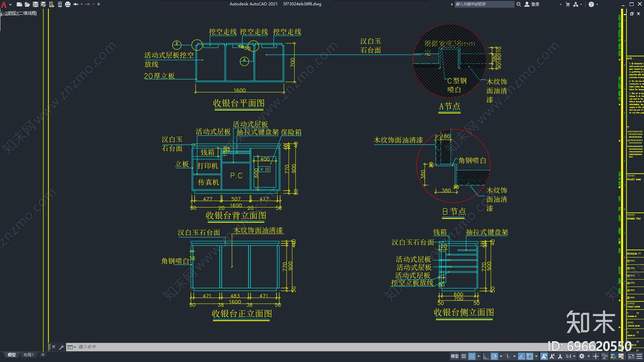Image resolution: width=644 pixels, height=362 pixels.
Task: Click the viewport [-] control label
Action: tap(3, 13)
